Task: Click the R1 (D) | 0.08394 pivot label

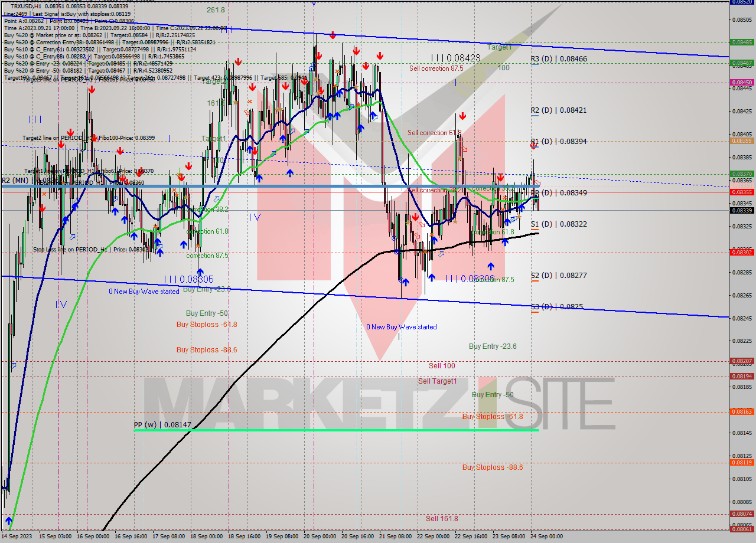Action: pyautogui.click(x=559, y=142)
